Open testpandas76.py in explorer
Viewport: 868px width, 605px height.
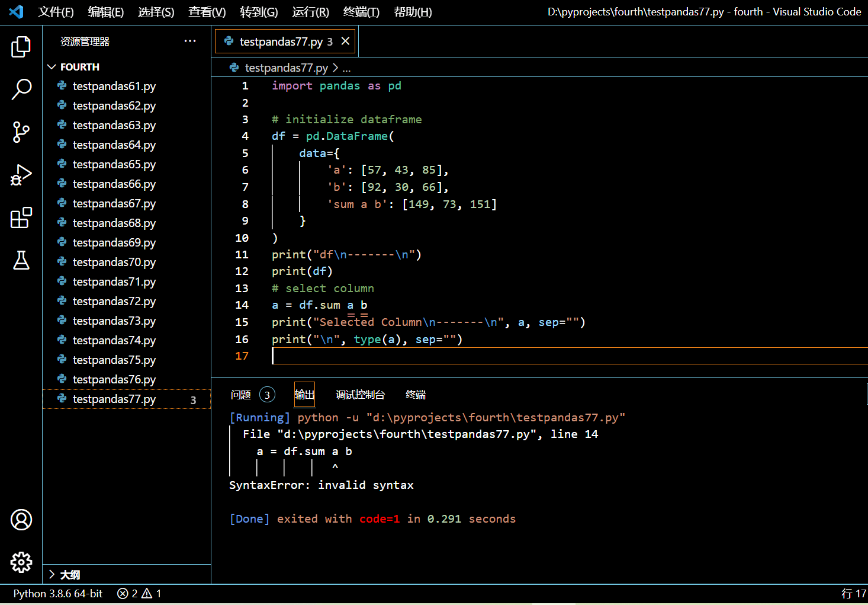[x=127, y=379]
